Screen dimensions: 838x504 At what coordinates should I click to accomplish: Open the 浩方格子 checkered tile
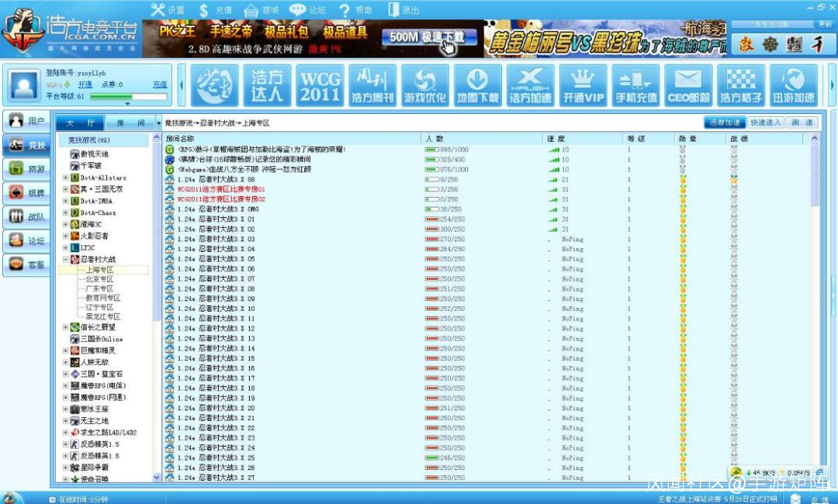pyautogui.click(x=741, y=85)
